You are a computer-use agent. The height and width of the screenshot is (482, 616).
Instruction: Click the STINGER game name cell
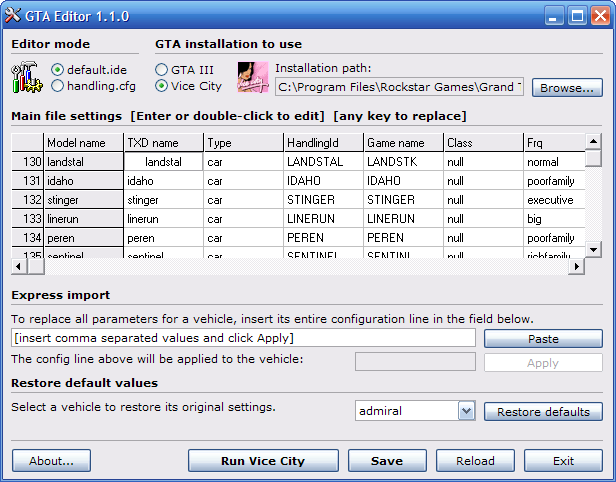(x=403, y=200)
